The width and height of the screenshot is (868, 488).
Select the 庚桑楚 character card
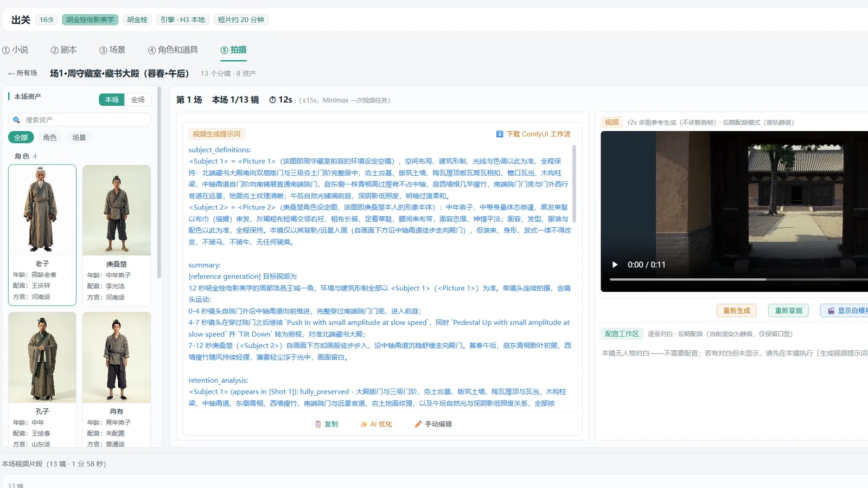pyautogui.click(x=117, y=235)
